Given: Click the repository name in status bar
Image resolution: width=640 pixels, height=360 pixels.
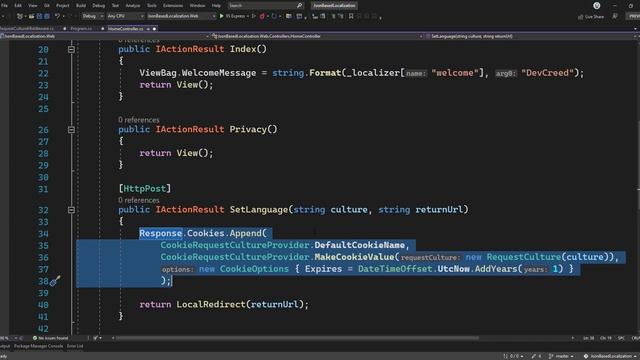Looking at the screenshot, I should click(x=610, y=356).
